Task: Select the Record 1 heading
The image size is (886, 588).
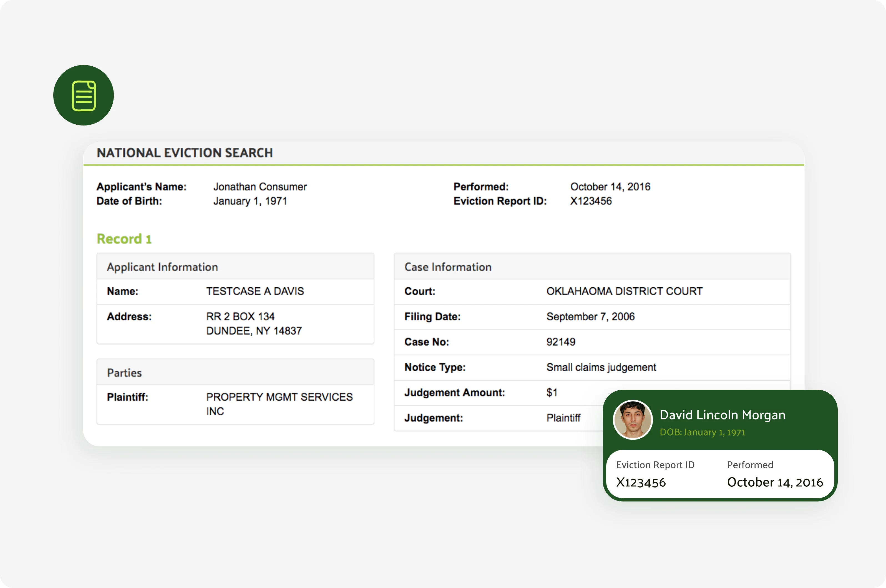Action: point(124,239)
